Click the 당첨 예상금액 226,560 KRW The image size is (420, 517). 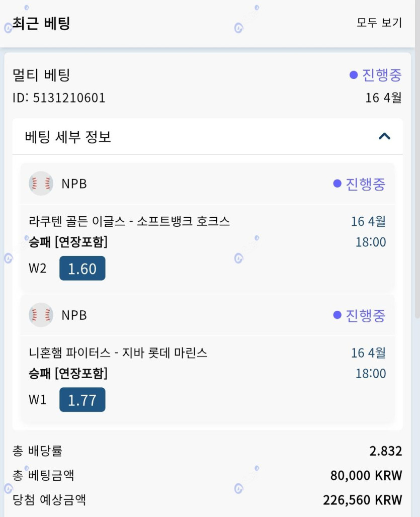[x=363, y=500]
